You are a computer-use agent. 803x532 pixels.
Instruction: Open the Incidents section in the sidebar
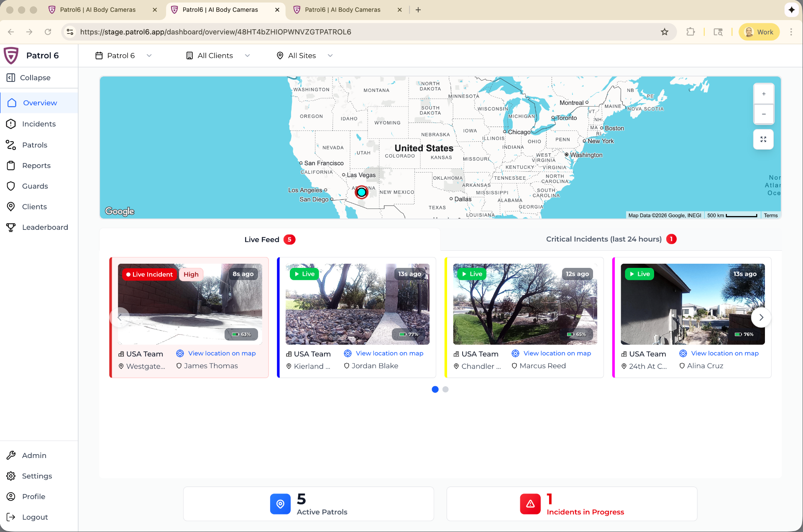39,124
